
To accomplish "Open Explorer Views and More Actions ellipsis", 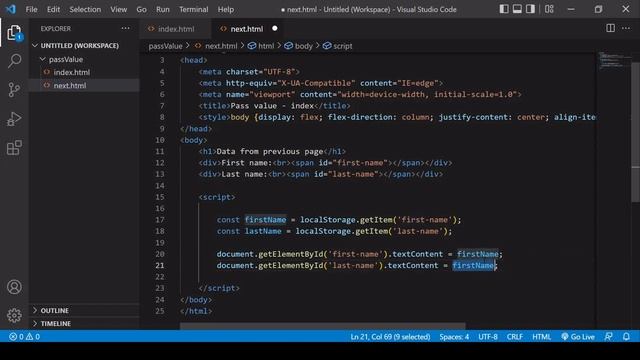I will [125, 28].
